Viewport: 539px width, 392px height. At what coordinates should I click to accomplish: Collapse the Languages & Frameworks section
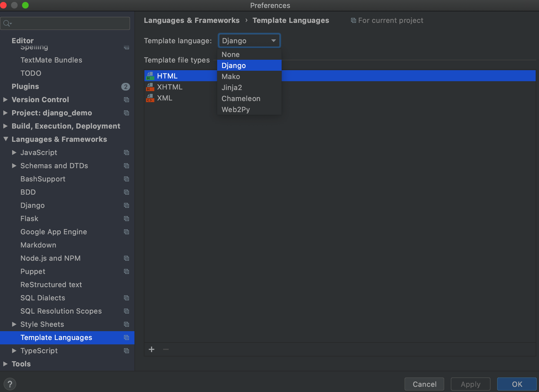(6, 139)
